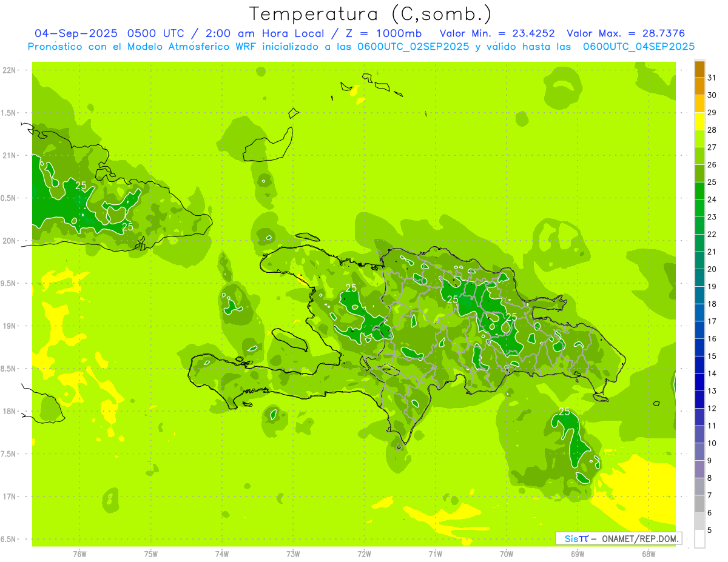The height and width of the screenshot is (562, 728).
Task: Click "Valor Max. = 28.7376"
Action: (625, 33)
